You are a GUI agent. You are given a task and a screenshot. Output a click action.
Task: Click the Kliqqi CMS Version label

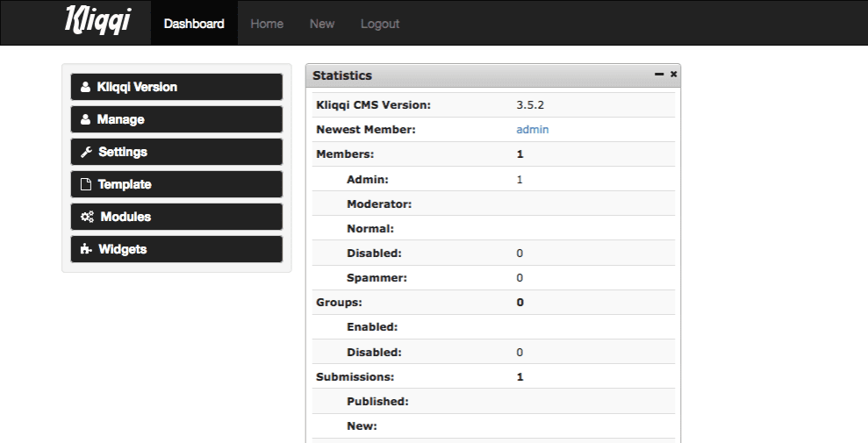click(373, 105)
